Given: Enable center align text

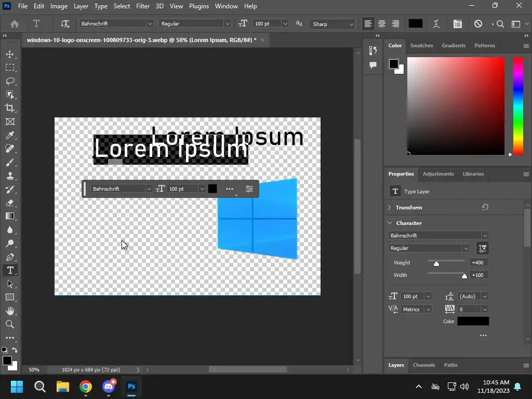Looking at the screenshot, I should point(382,24).
